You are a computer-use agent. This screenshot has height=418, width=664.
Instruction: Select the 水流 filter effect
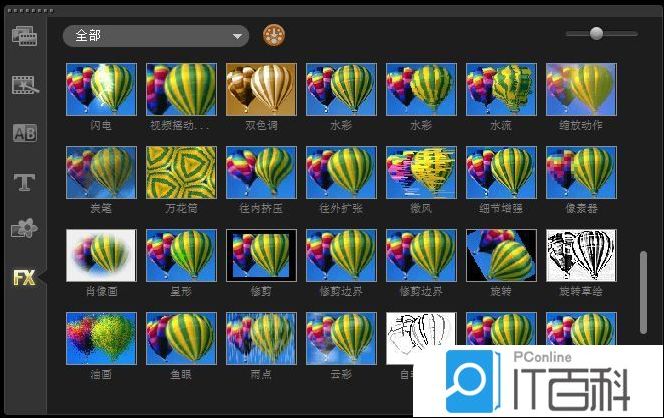click(x=501, y=88)
